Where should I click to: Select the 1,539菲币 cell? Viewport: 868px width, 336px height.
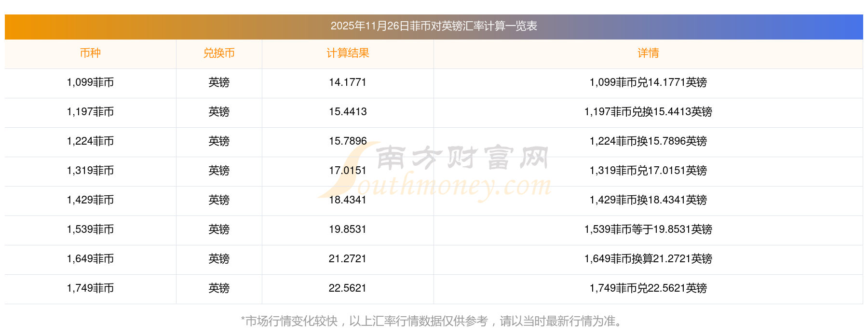pos(90,229)
